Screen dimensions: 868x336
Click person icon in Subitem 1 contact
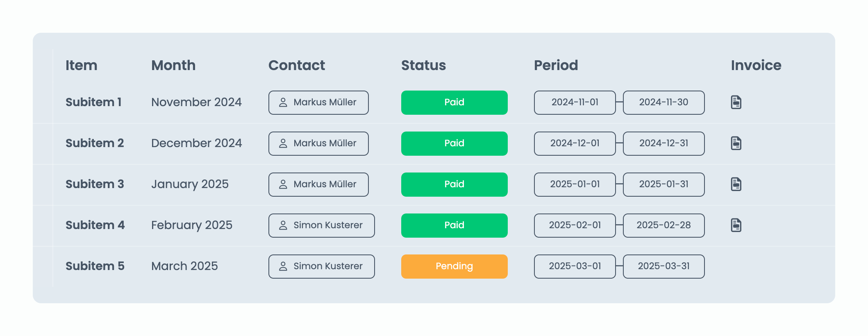click(283, 102)
